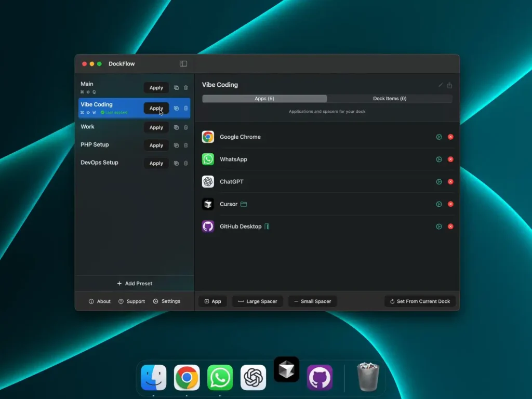Click the green icon in the ChatGPT row
The height and width of the screenshot is (399, 532).
[x=439, y=182]
